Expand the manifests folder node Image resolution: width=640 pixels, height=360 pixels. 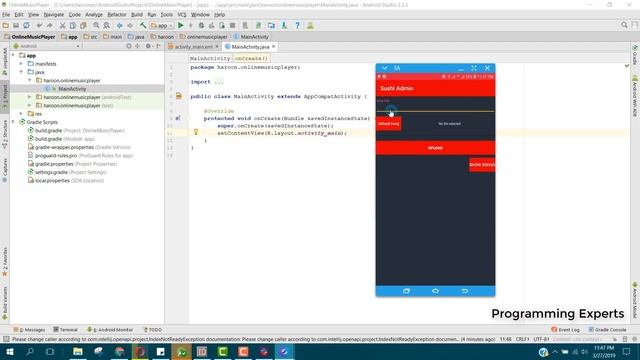[x=21, y=64]
